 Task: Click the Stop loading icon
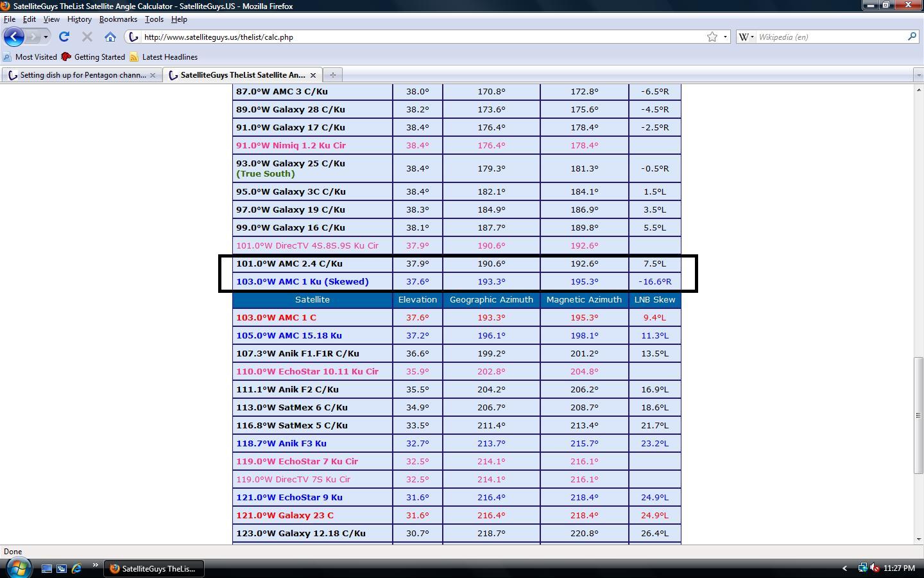pos(87,37)
